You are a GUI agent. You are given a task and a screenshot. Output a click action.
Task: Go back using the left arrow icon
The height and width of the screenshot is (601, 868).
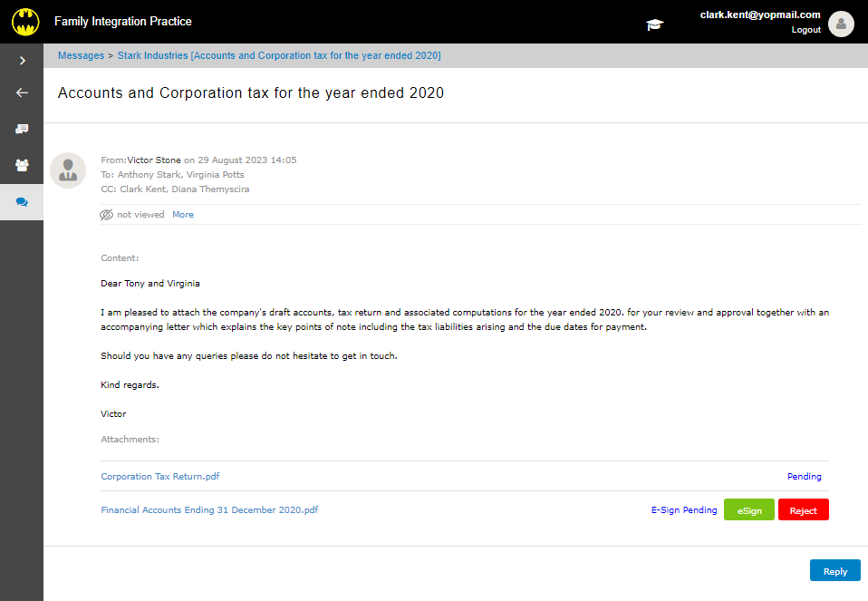pos(22,92)
